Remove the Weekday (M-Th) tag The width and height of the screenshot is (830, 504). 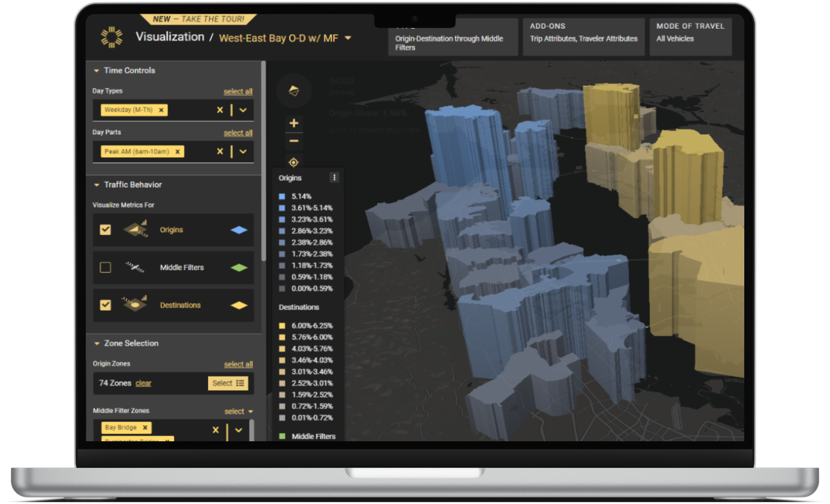[x=161, y=110]
